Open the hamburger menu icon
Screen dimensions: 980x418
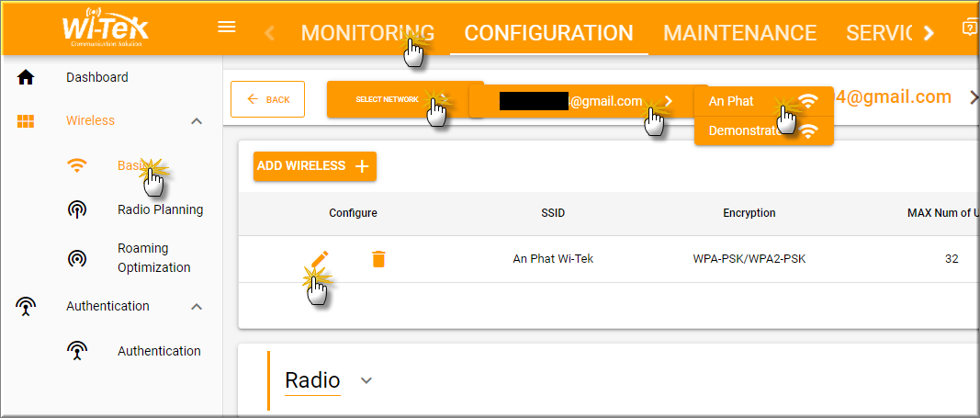(x=226, y=27)
